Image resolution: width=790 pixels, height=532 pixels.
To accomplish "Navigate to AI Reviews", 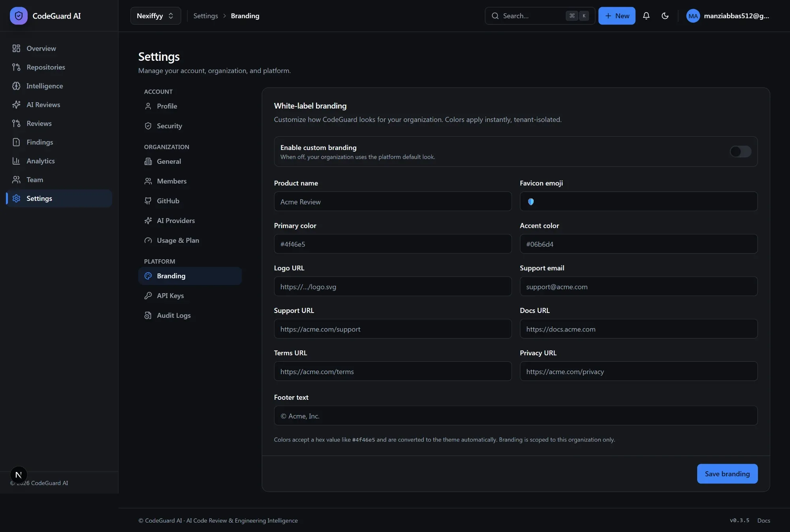I will pos(59,105).
